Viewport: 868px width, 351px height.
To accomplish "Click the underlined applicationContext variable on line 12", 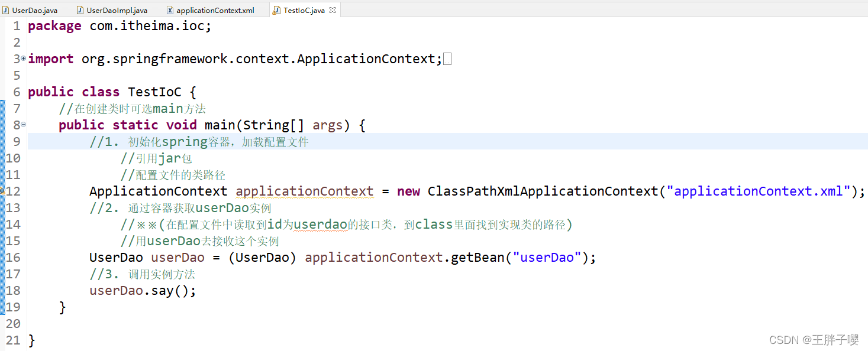I will tap(305, 191).
